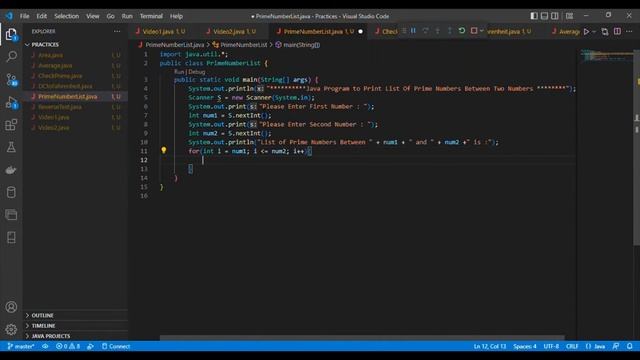Change line ending via CRLF
640x360 pixels.
[x=572, y=346]
